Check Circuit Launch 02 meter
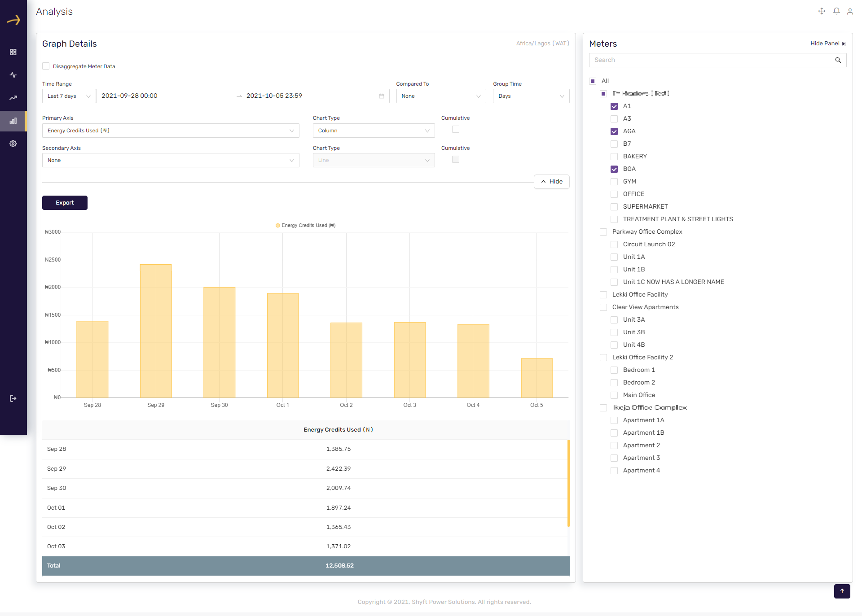862x616 pixels. pyautogui.click(x=614, y=245)
